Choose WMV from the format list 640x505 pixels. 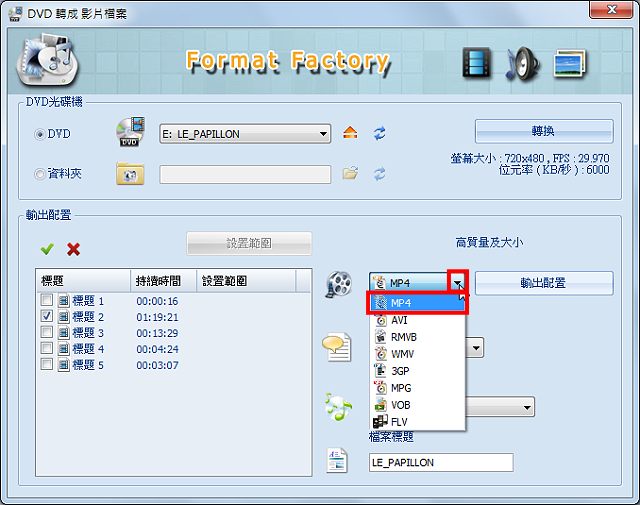pos(417,354)
